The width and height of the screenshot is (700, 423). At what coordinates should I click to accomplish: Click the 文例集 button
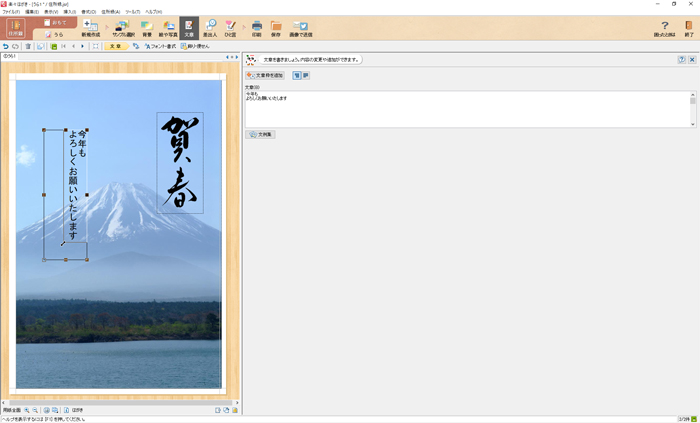click(x=261, y=134)
